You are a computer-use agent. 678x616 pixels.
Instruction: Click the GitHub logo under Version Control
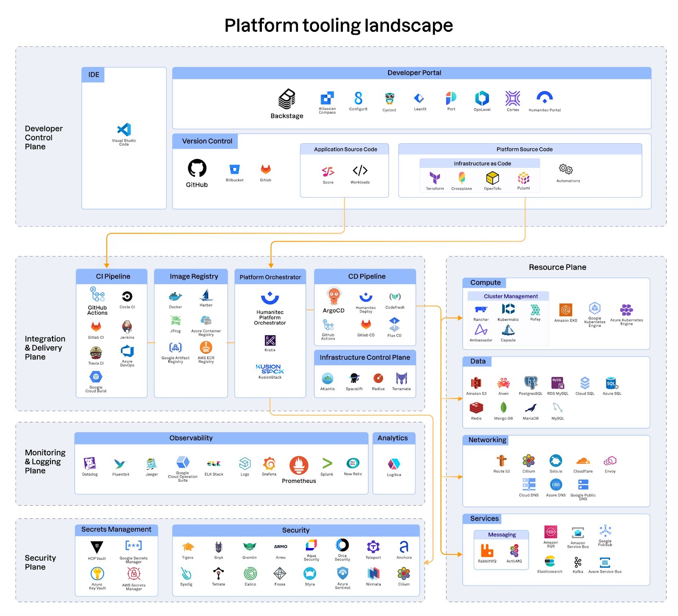tap(197, 168)
